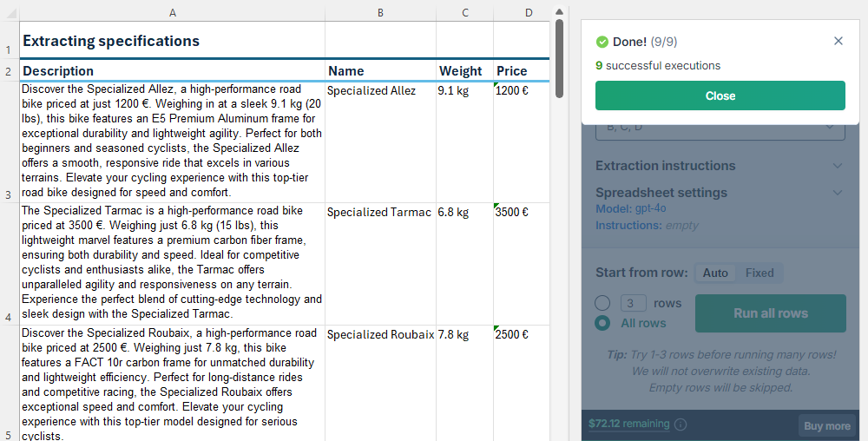Image resolution: width=868 pixels, height=441 pixels.
Task: Expand the Extraction instructions section
Action: click(837, 166)
